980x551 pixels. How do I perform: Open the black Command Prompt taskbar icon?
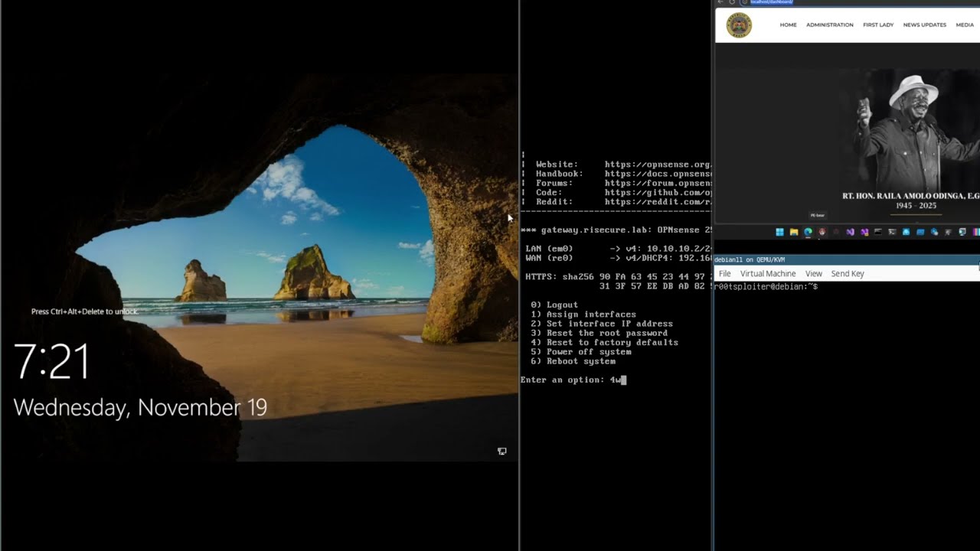[878, 232]
